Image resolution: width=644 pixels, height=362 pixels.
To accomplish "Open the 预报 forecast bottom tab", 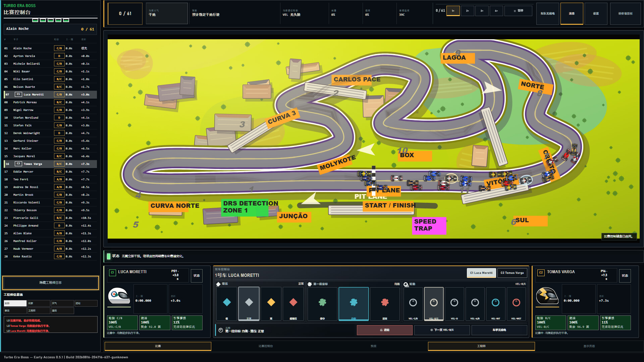I will [373, 346].
